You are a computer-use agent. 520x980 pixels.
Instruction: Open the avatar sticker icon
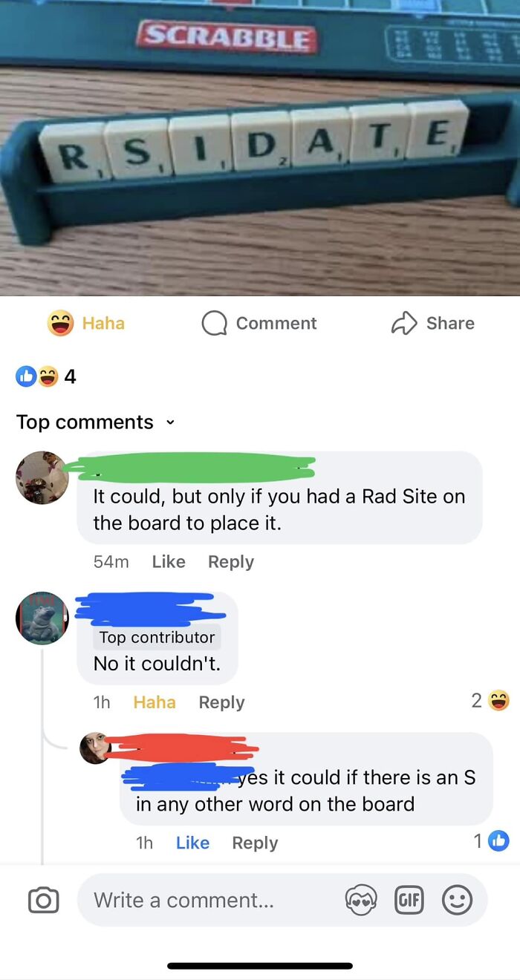tap(361, 900)
